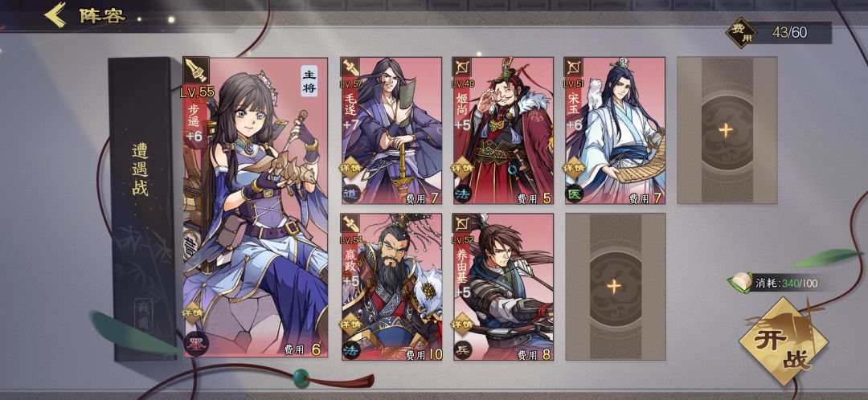Tap the 墨 faction badge on 步遥
868x400 pixels.
click(x=194, y=345)
